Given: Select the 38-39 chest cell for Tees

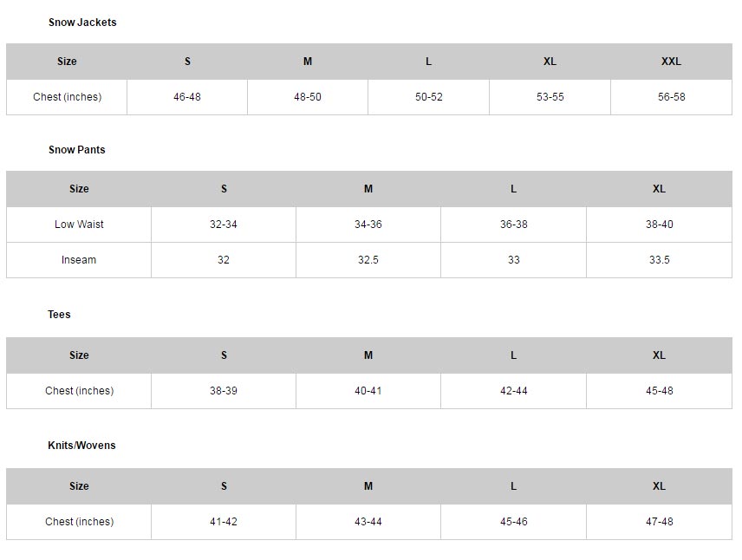Looking at the screenshot, I should pos(224,391).
